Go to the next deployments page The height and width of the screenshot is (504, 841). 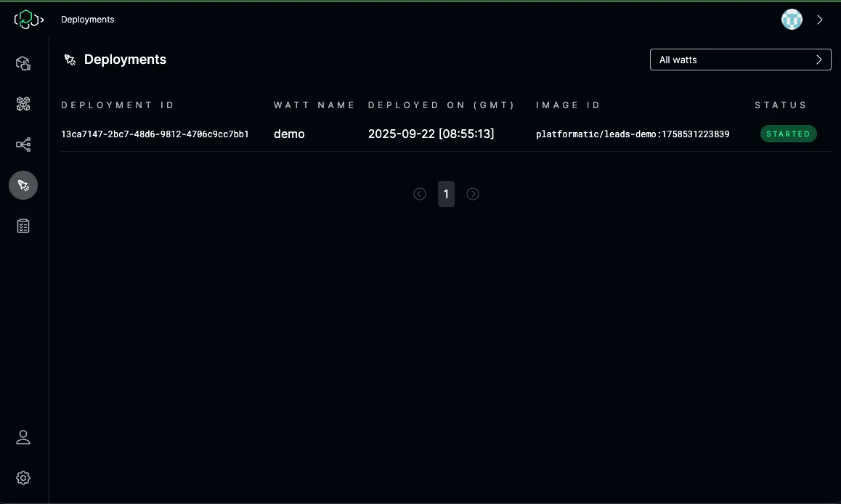click(473, 194)
